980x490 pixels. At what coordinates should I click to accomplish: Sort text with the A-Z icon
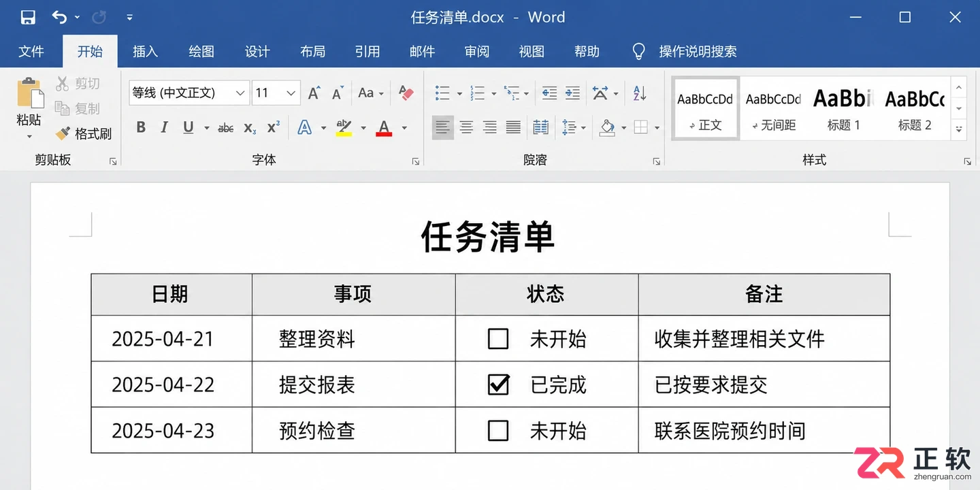coord(640,93)
